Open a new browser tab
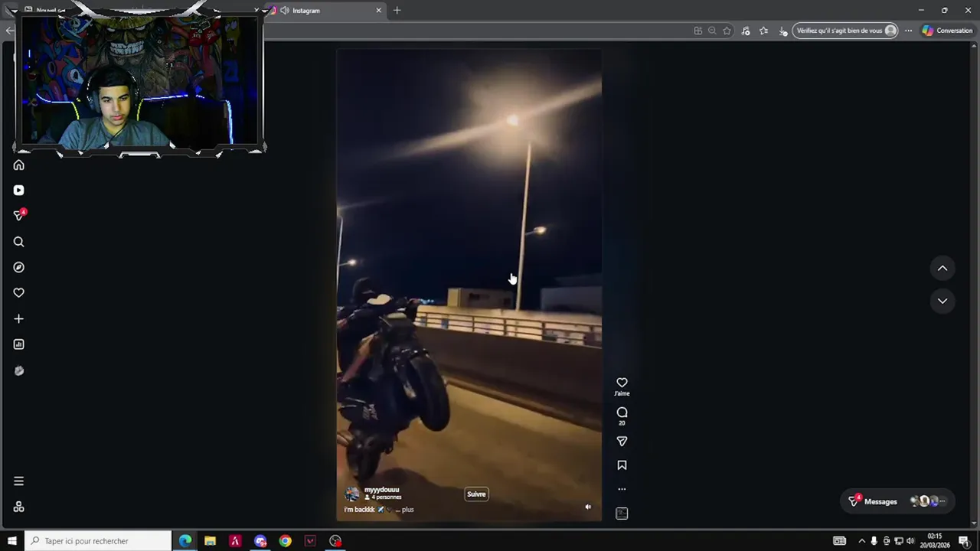 point(397,11)
